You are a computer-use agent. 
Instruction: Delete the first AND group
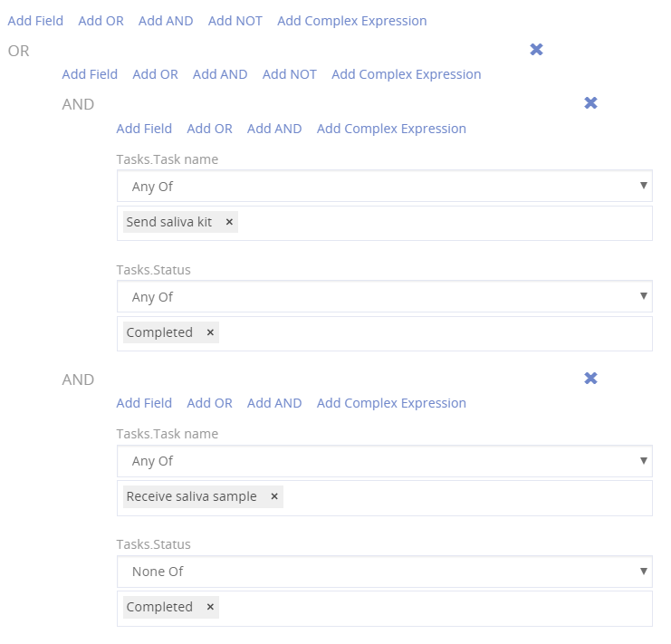tap(590, 103)
